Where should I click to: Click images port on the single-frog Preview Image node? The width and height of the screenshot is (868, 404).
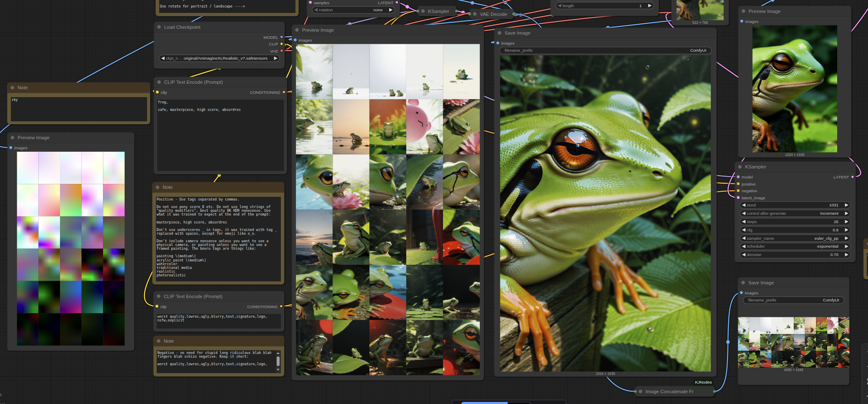tap(742, 21)
